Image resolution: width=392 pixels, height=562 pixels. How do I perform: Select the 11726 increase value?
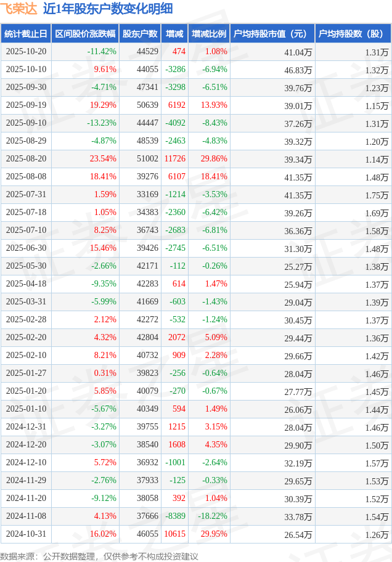point(175,159)
